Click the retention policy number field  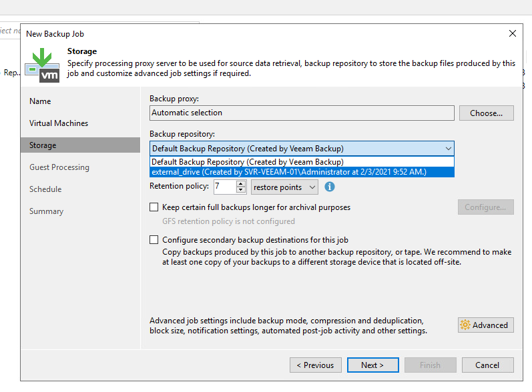point(224,187)
